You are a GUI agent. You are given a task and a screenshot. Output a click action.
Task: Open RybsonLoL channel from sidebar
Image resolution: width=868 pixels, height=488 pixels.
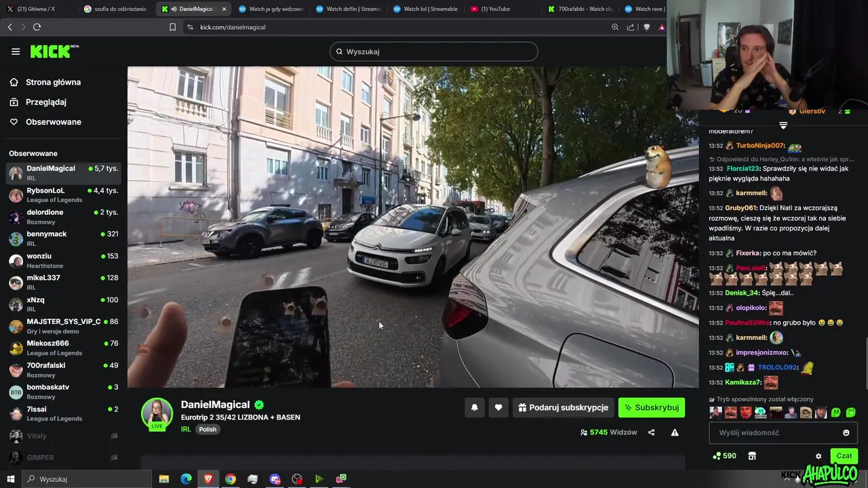coord(64,195)
